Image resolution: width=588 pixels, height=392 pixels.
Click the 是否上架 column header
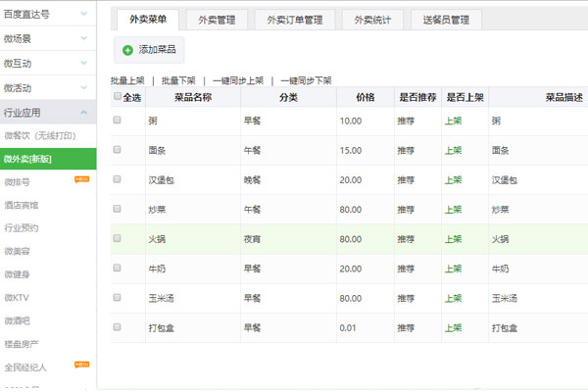[x=465, y=98]
